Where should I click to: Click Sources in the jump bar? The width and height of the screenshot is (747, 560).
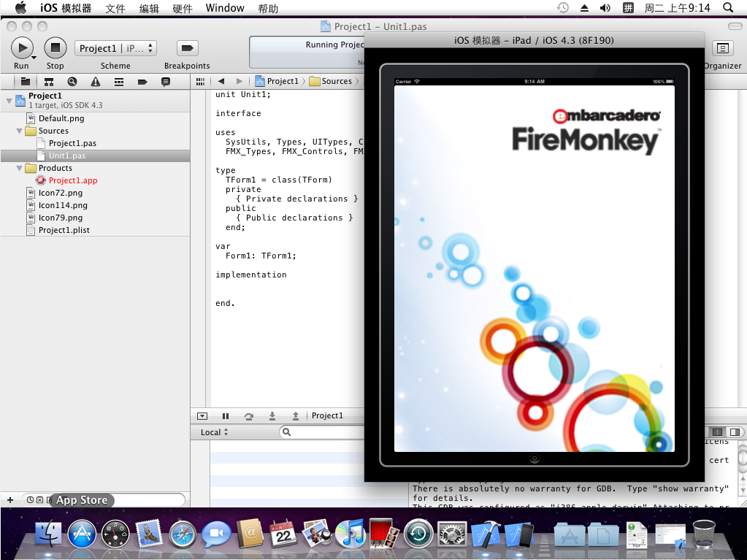(x=331, y=82)
